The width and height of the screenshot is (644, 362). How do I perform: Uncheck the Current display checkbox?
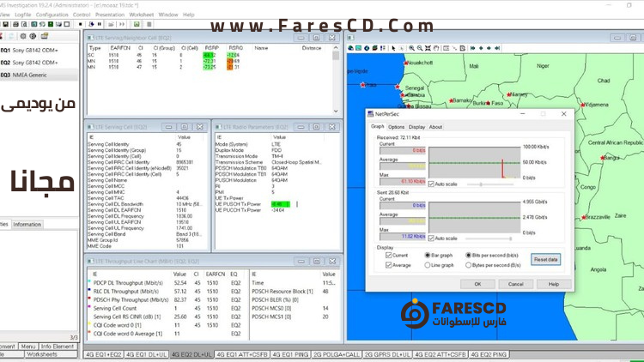click(x=388, y=255)
